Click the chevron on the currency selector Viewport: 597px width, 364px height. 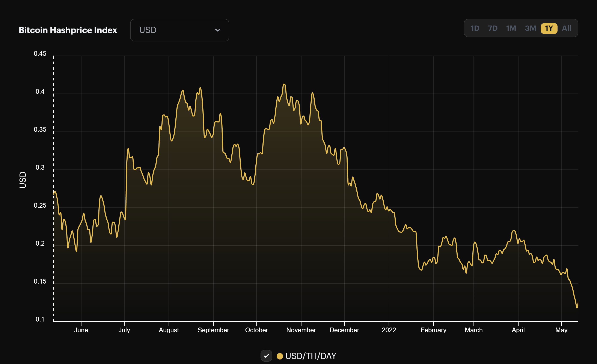pyautogui.click(x=218, y=30)
